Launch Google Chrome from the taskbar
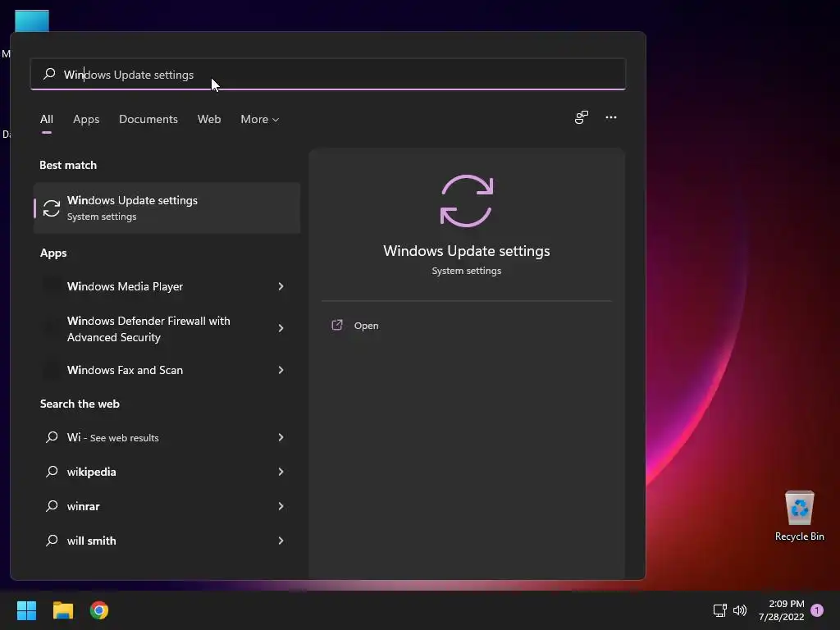This screenshot has width=840, height=630. 99,610
